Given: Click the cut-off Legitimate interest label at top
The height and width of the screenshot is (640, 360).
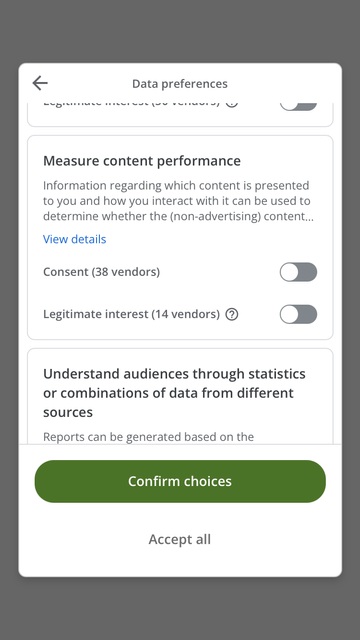Looking at the screenshot, I should [x=131, y=105].
